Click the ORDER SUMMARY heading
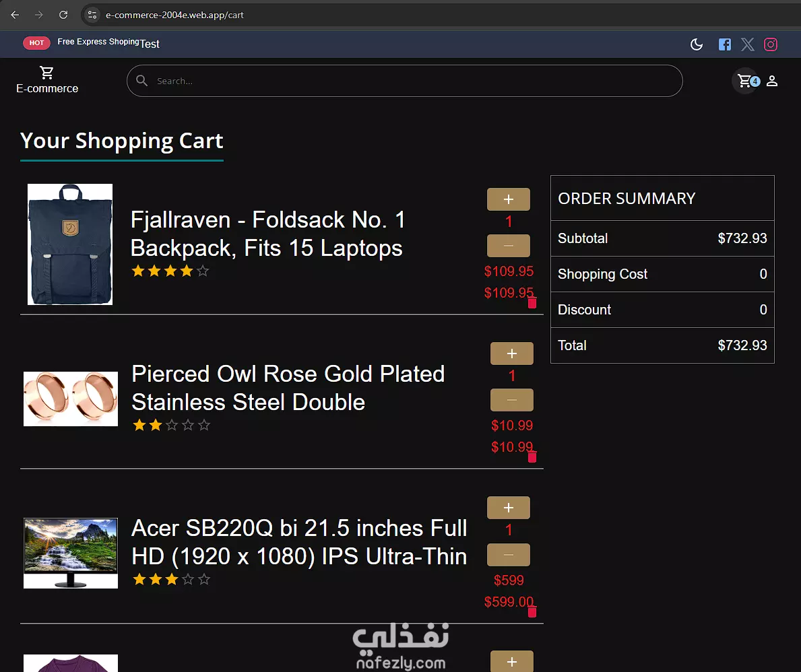 pos(627,198)
